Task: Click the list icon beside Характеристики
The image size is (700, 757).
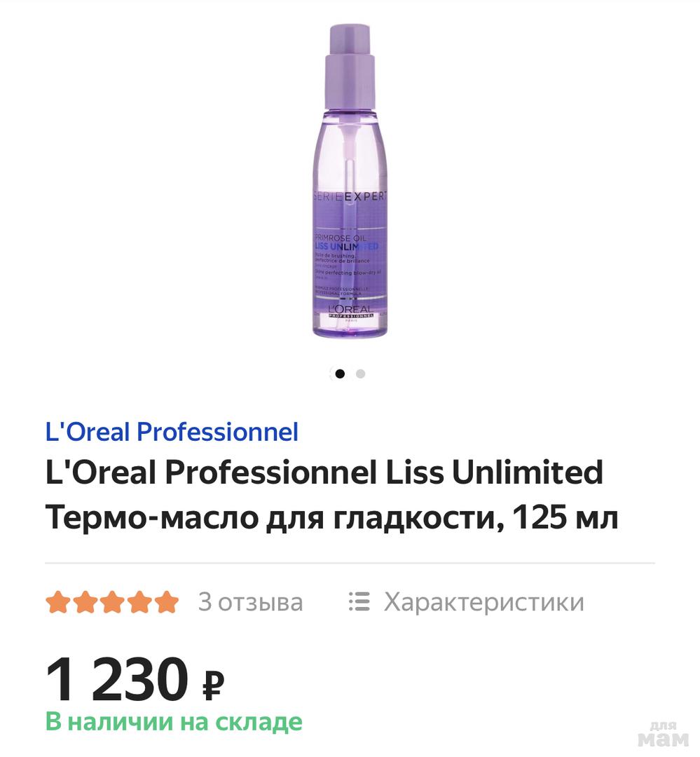Action: tap(359, 601)
